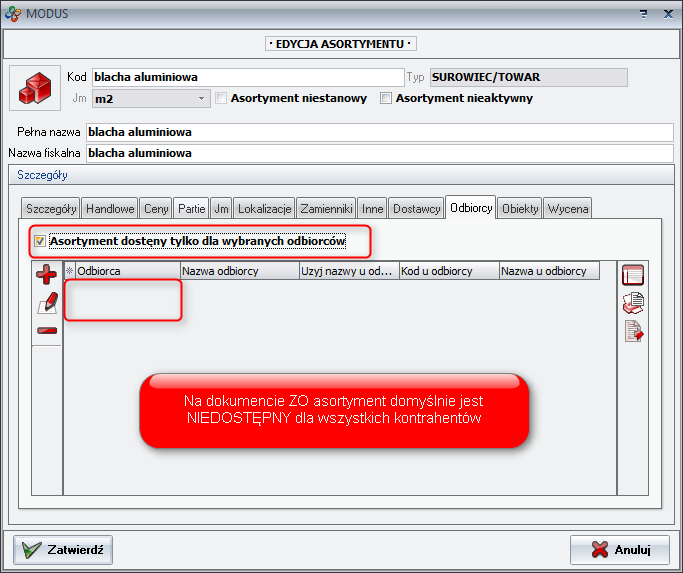
Task: Click the grid corner asterisk selector
Action: (x=69, y=271)
